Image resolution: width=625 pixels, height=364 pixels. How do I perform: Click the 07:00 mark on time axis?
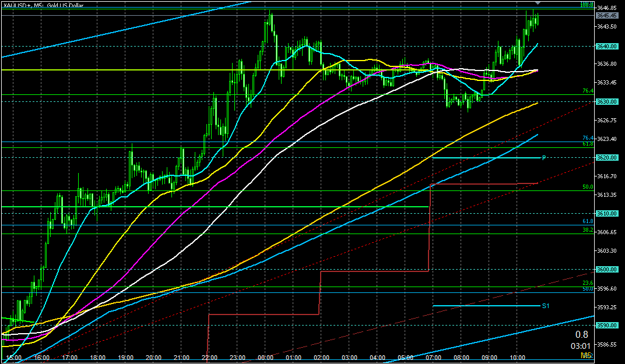(433, 358)
